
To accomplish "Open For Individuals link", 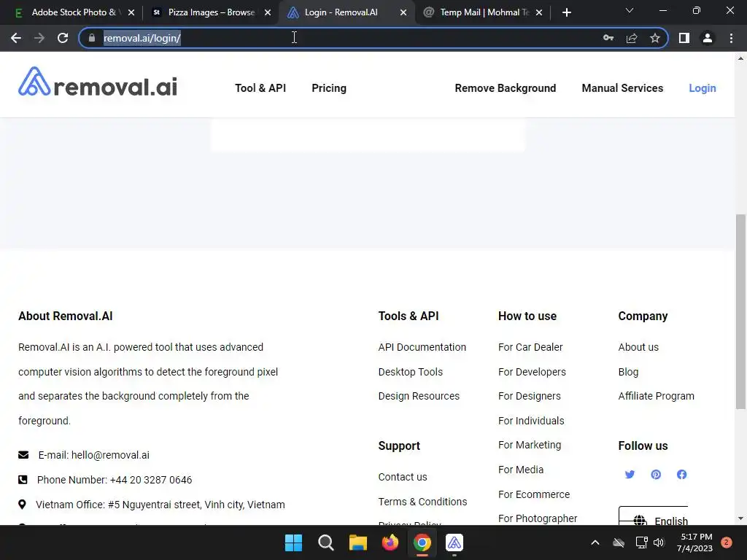I will [x=531, y=421].
